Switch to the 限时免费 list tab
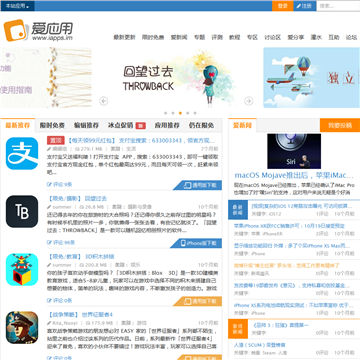This screenshot has height=360, width=360. (x=52, y=126)
